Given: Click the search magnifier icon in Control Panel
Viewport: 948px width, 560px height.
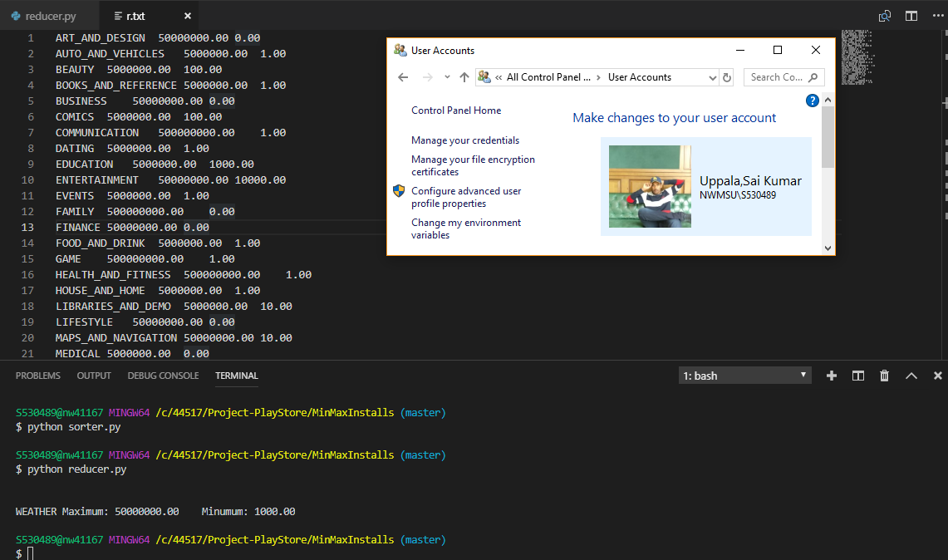Looking at the screenshot, I should pyautogui.click(x=813, y=77).
